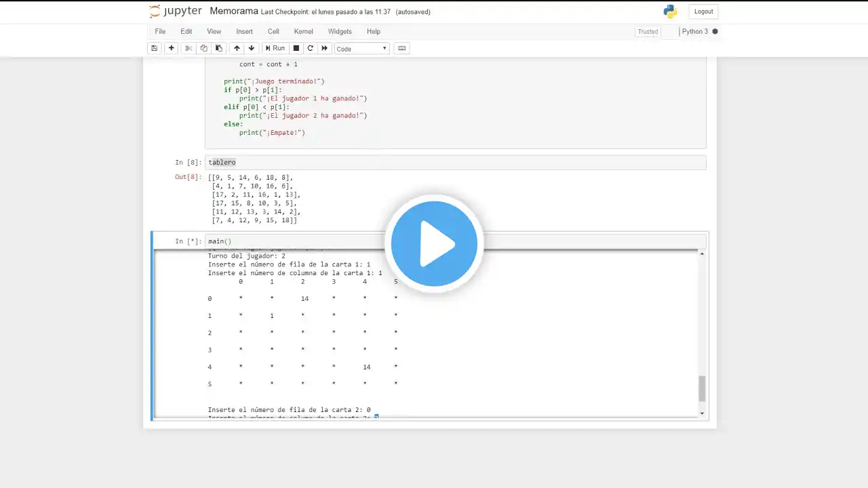Click the output scrollbar thumb
868x488 pixels.
[x=702, y=388]
